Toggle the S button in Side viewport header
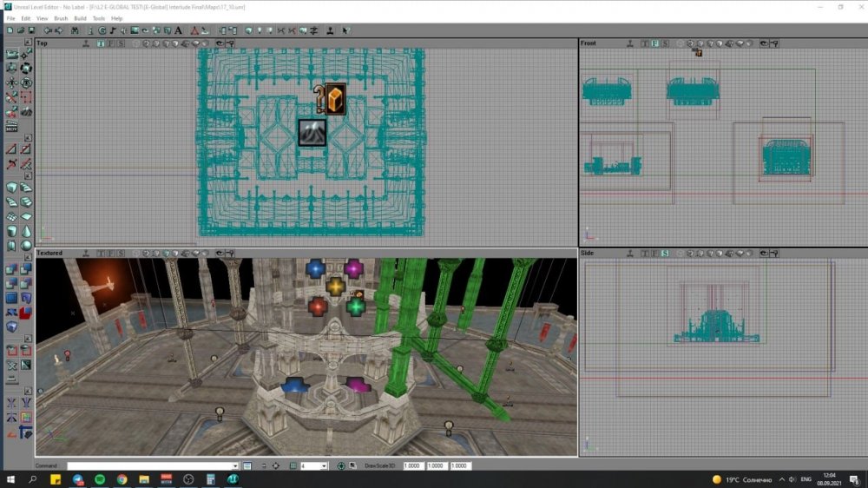Image resolution: width=868 pixels, height=488 pixels. click(x=664, y=253)
